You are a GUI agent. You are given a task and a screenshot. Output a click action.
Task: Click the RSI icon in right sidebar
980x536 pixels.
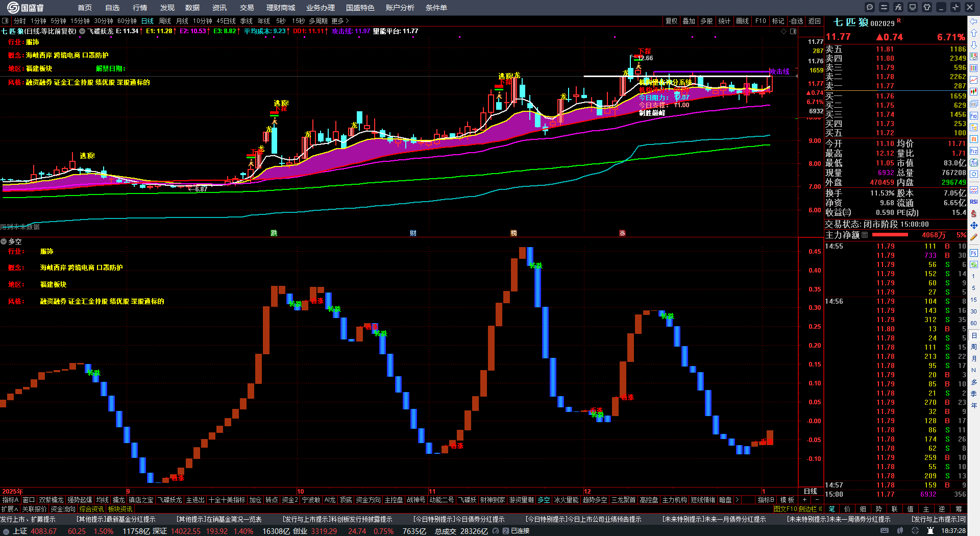(x=974, y=202)
